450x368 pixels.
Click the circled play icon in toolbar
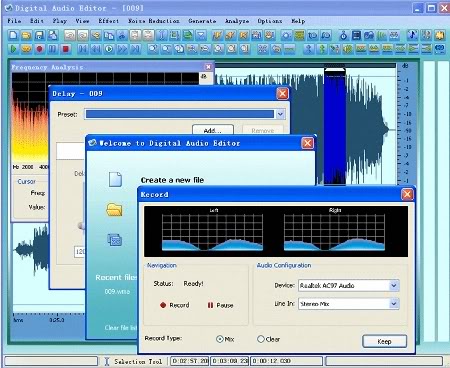[x=109, y=49]
